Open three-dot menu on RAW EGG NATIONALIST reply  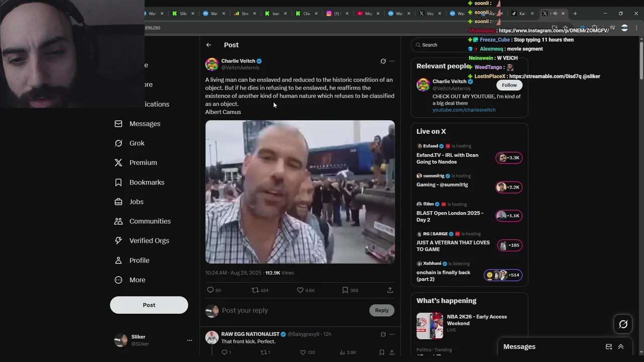coord(392,334)
